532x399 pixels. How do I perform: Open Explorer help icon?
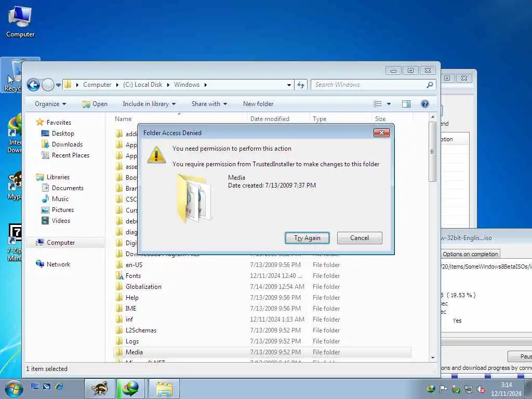[425, 104]
